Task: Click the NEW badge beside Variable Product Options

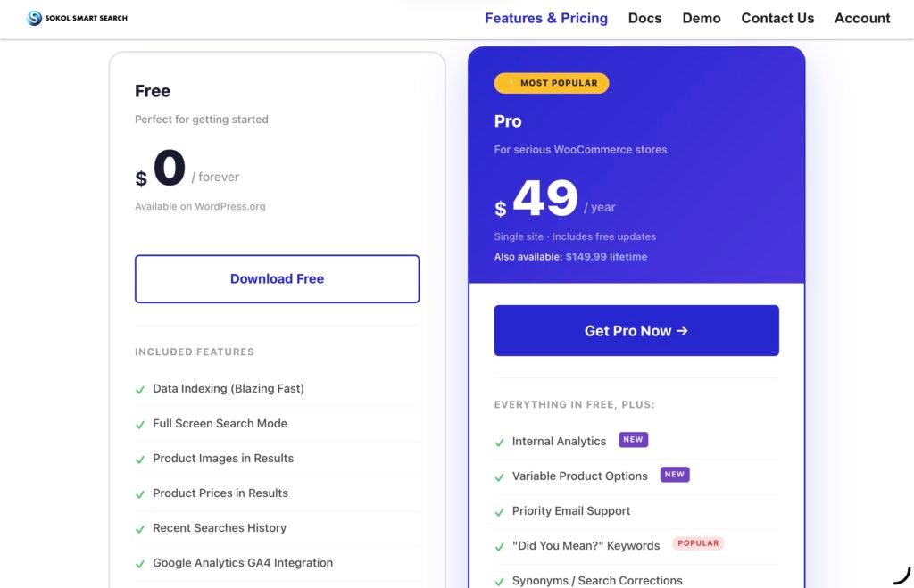Action: tap(675, 475)
